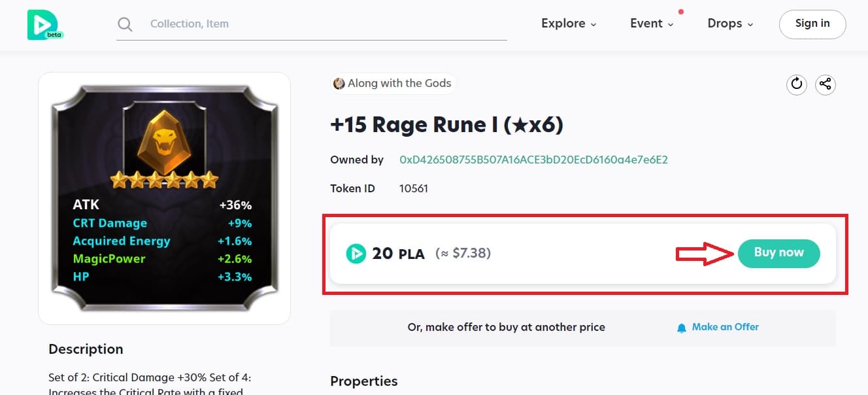Click the red notification dot on Event
This screenshot has width=868, height=395.
pos(681,12)
